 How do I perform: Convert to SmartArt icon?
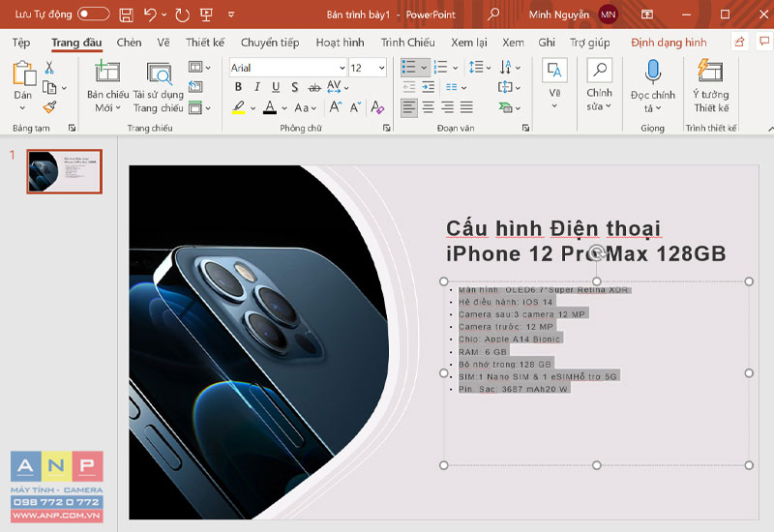coord(506,107)
